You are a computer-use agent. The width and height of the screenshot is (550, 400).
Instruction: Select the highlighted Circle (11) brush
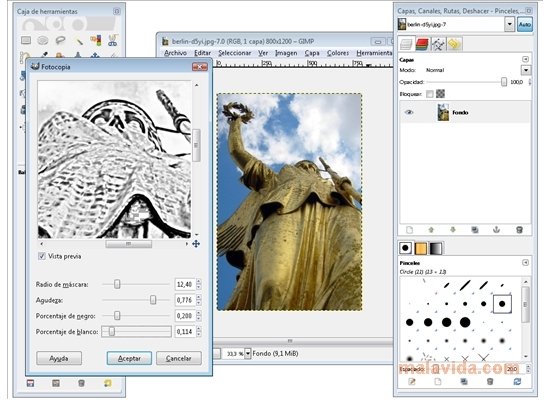point(502,304)
